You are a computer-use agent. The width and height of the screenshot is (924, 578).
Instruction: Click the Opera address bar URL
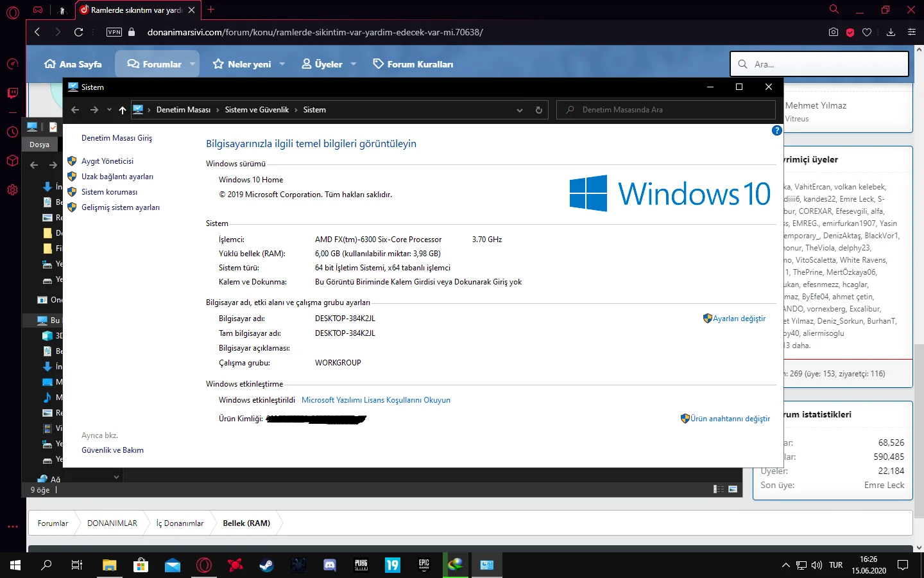click(x=315, y=32)
